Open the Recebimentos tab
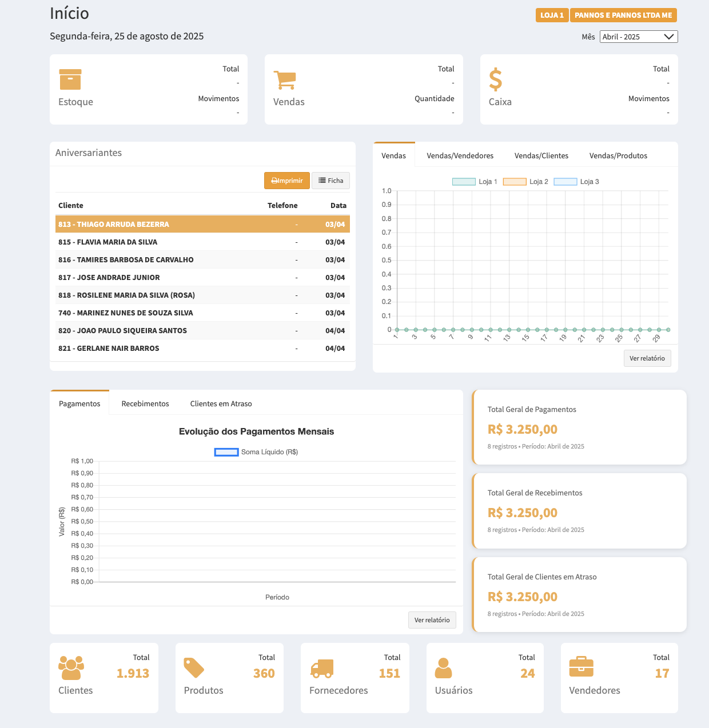 pos(145,403)
